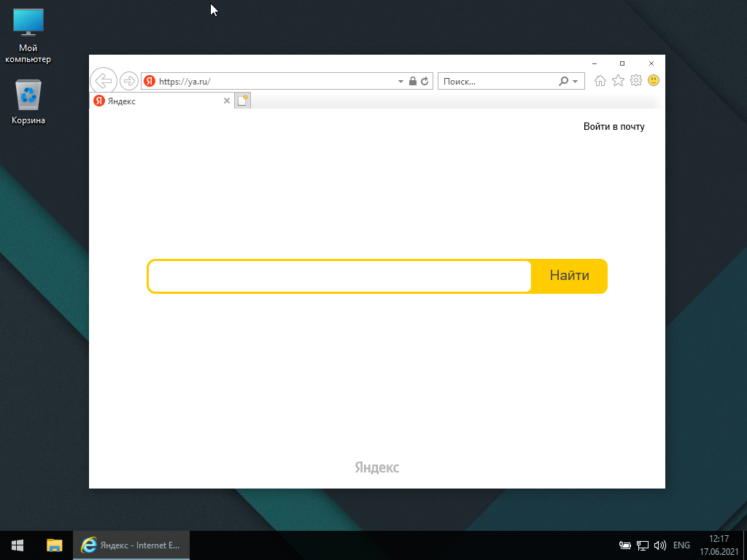The height and width of the screenshot is (560, 747).
Task: Launch File Explorer from taskbar
Action: (x=54, y=545)
